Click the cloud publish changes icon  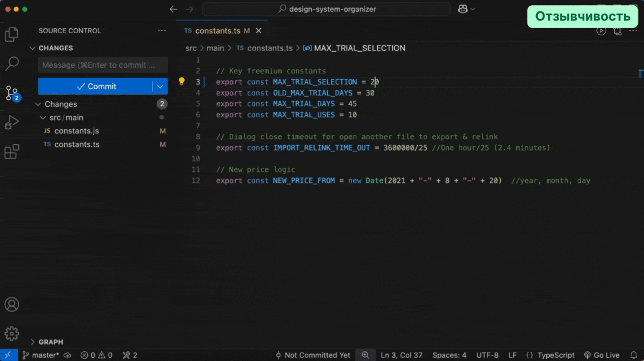pos(67,355)
